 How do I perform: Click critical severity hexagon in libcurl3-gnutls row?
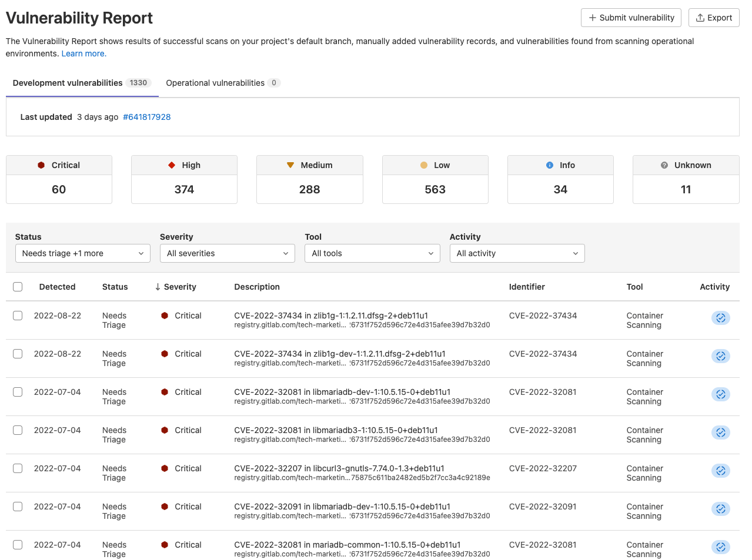pos(165,468)
